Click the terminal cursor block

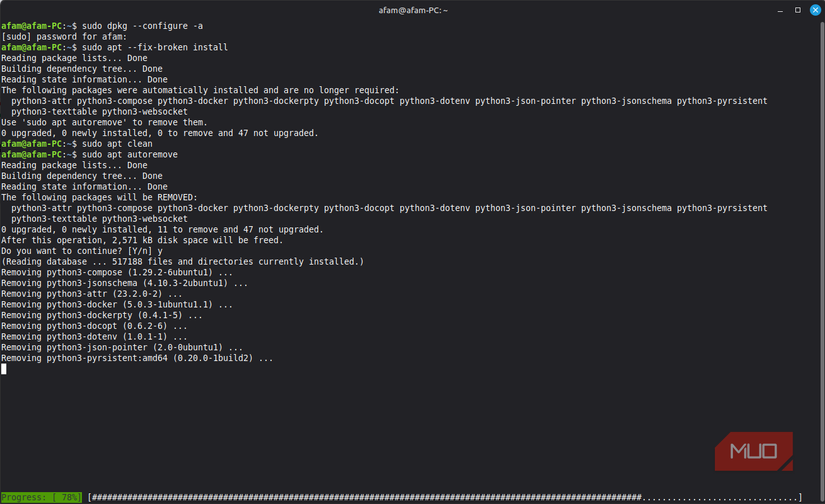click(x=4, y=369)
